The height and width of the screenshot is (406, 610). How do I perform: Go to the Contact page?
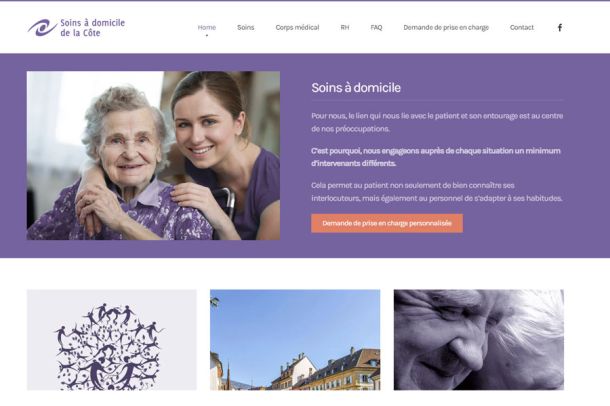[522, 27]
